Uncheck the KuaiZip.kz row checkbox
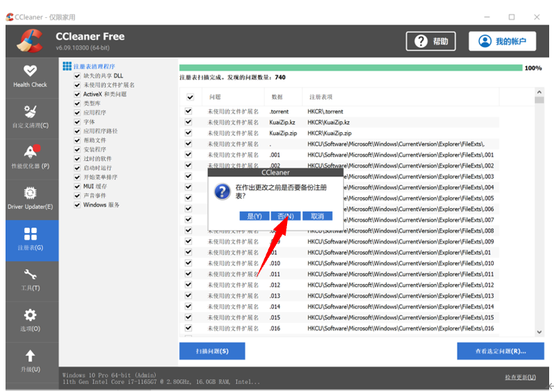This screenshot has height=392, width=554. point(188,122)
